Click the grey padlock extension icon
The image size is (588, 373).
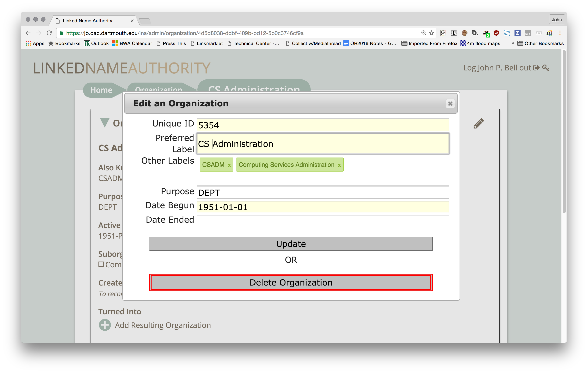(x=538, y=33)
